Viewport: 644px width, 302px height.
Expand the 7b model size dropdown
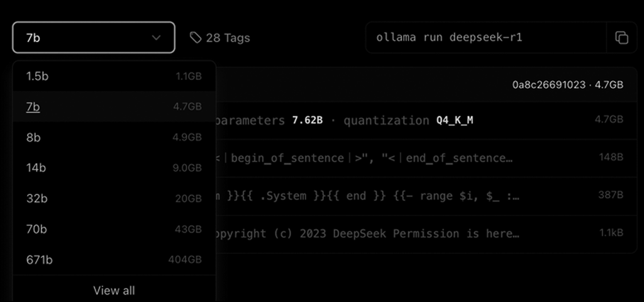(93, 38)
